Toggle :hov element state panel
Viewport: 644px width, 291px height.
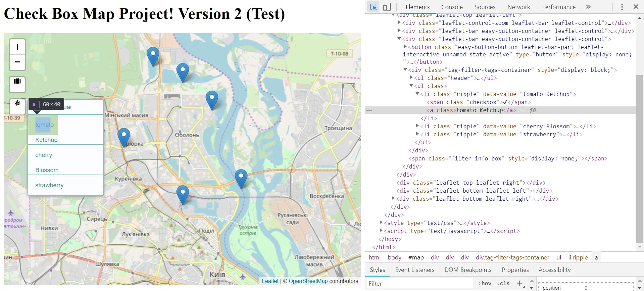pyautogui.click(x=485, y=283)
